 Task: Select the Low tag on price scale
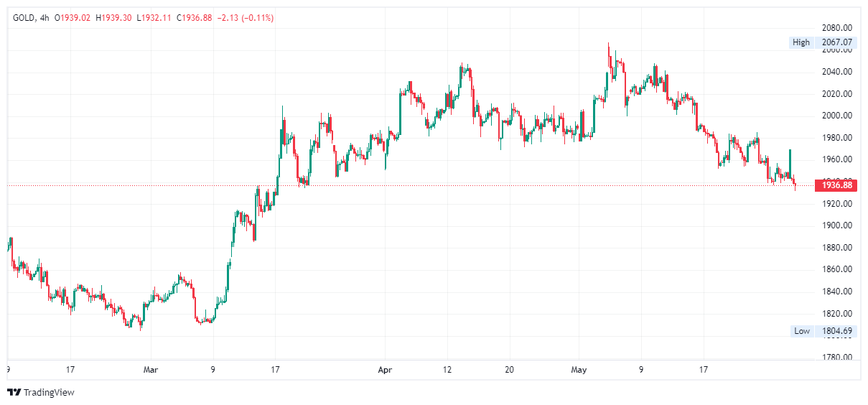point(802,331)
